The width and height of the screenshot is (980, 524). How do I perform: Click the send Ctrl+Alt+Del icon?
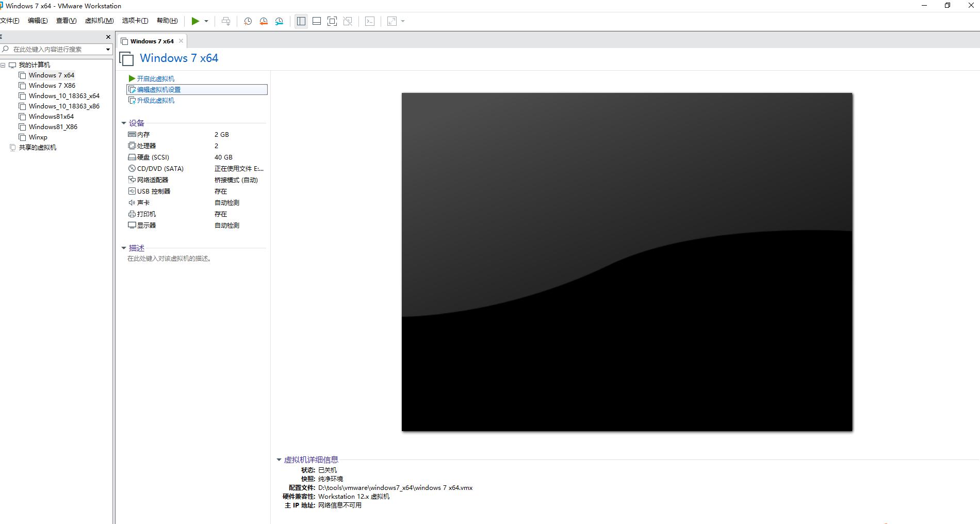coord(226,21)
